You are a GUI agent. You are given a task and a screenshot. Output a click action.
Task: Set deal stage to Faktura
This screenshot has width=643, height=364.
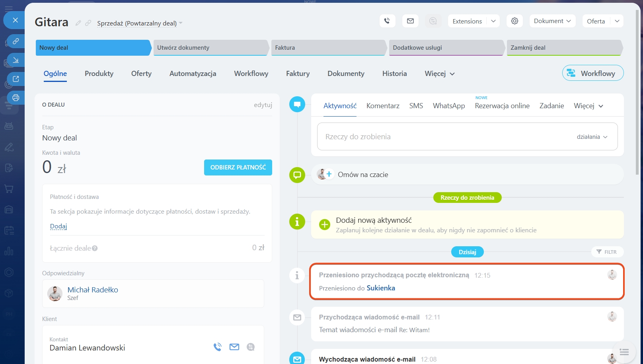327,48
